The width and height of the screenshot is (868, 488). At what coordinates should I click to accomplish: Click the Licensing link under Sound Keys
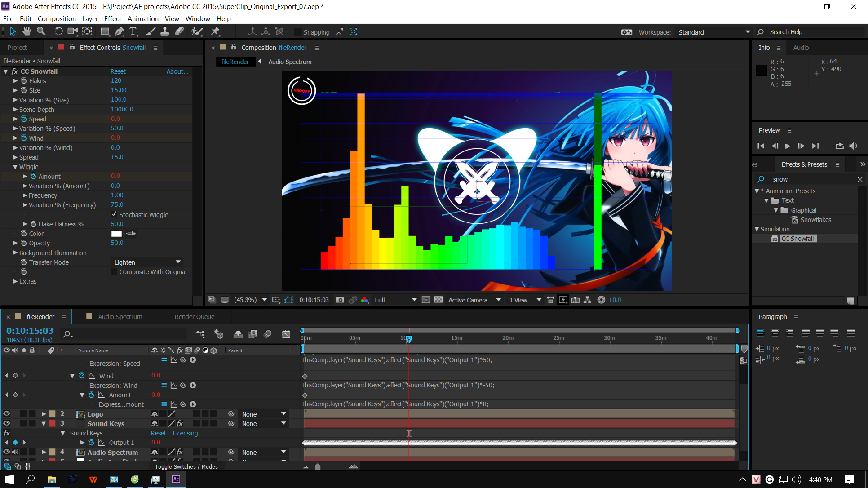(188, 433)
